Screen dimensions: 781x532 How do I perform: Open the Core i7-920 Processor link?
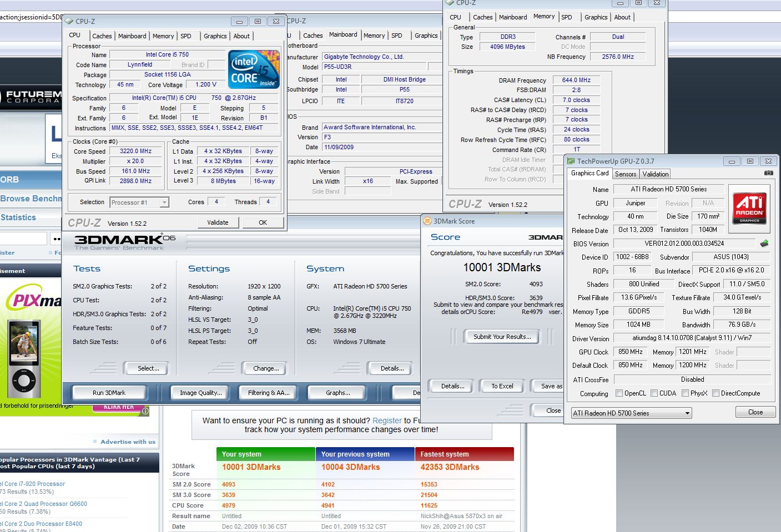(x=33, y=484)
